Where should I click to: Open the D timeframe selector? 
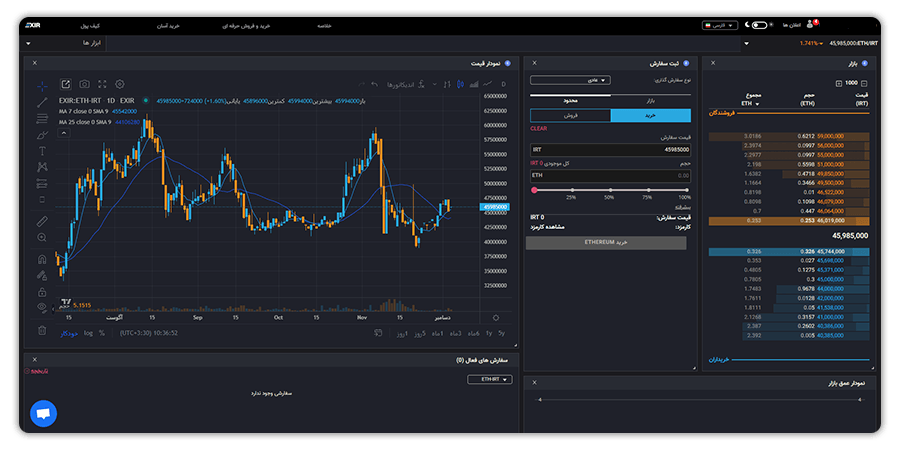point(503,84)
